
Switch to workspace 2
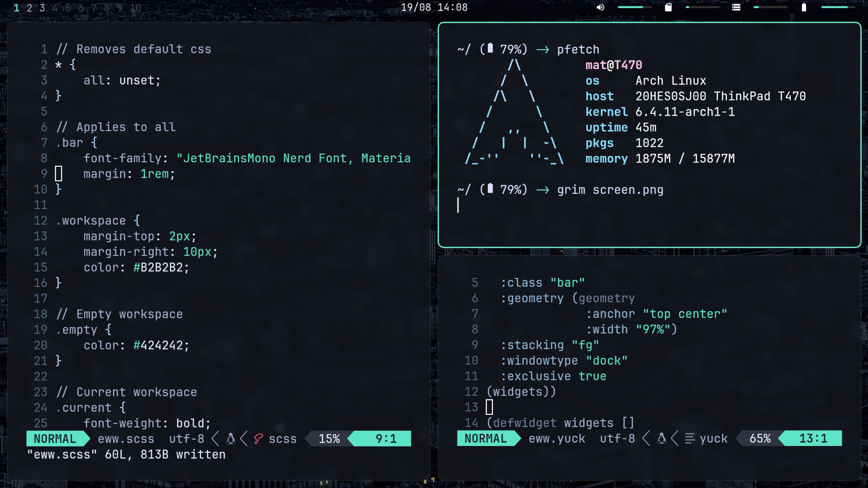coord(29,8)
